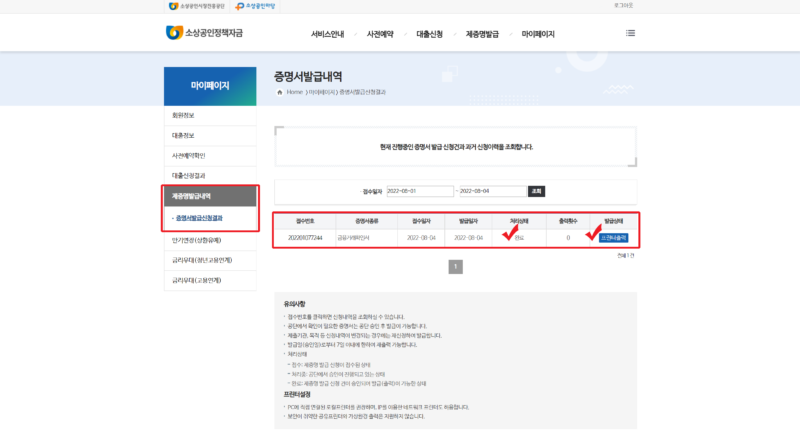Click the 출력횟수 column header
This screenshot has width=800, height=445.
coord(568,221)
